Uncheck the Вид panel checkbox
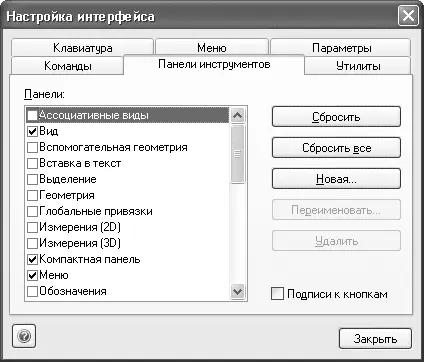Screen dimensions: 424x362 point(32,131)
